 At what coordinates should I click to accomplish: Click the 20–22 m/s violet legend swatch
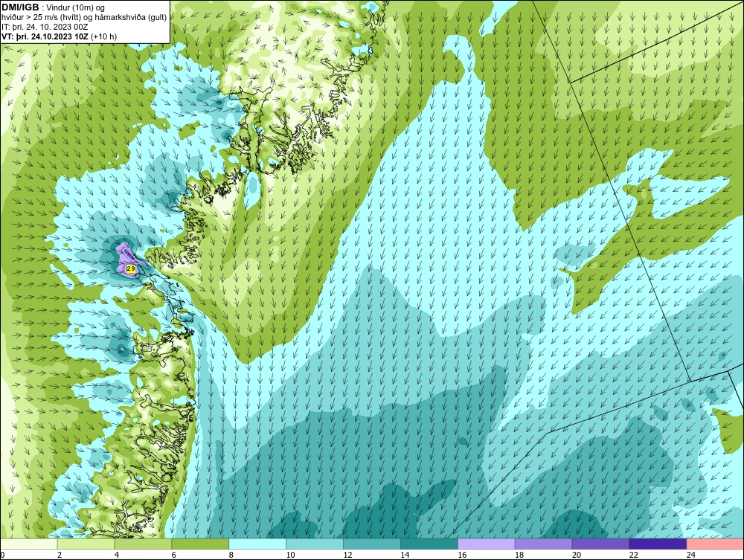click(600, 544)
